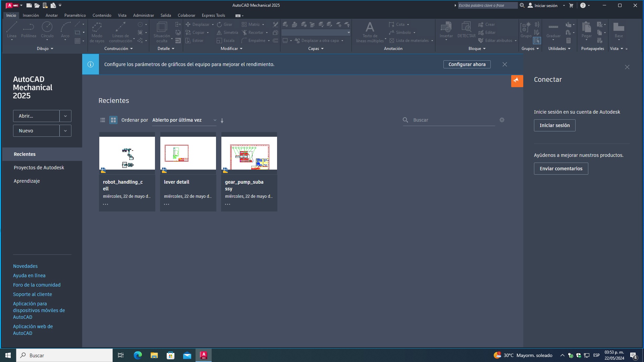
Task: Click the Configurar ahora button
Action: pyautogui.click(x=467, y=64)
